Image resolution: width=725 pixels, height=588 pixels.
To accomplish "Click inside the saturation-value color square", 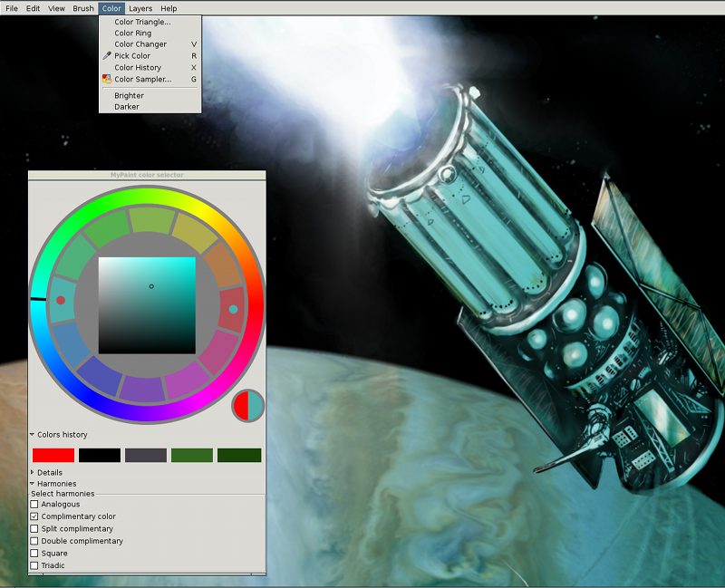I will 147,305.
